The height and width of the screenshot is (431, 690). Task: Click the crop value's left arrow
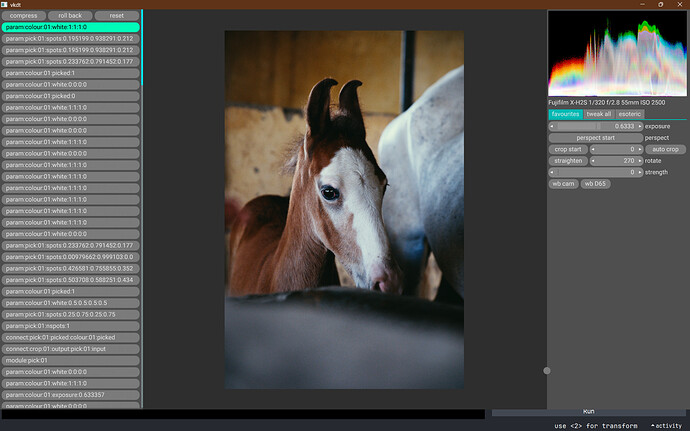pos(595,149)
